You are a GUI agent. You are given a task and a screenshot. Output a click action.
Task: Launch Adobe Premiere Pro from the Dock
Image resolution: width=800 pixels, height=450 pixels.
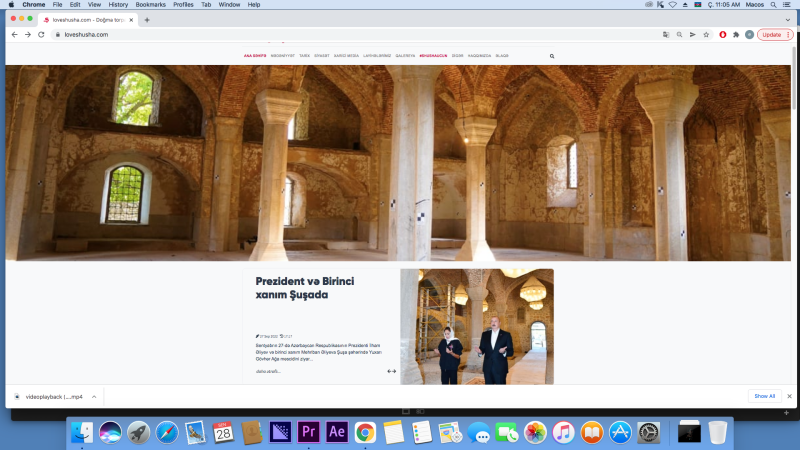click(309, 432)
